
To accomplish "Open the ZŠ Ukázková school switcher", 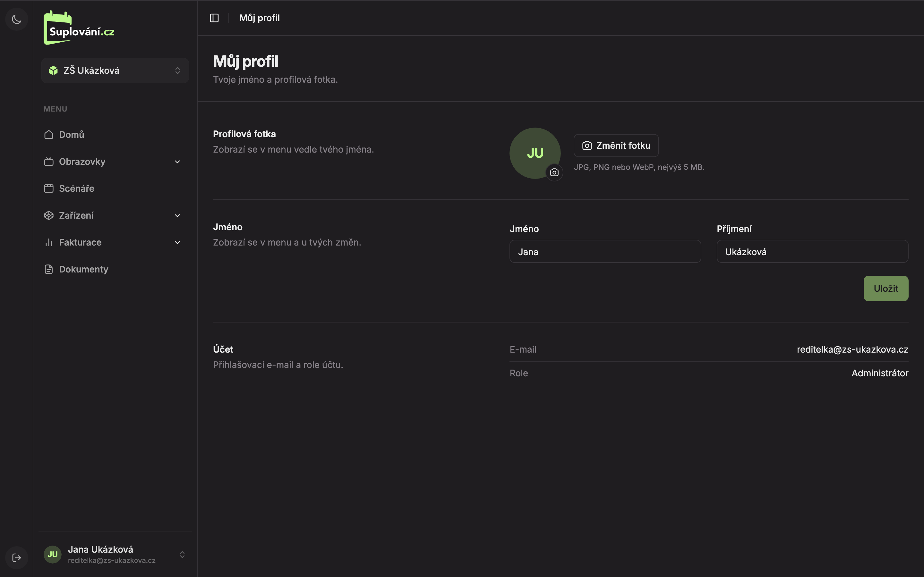I will tap(115, 71).
